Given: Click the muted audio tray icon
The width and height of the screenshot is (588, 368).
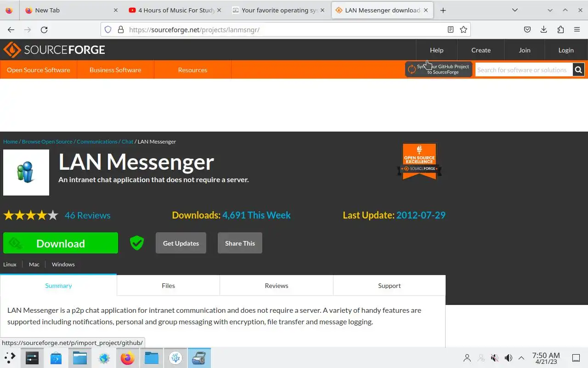Looking at the screenshot, I should click(495, 358).
